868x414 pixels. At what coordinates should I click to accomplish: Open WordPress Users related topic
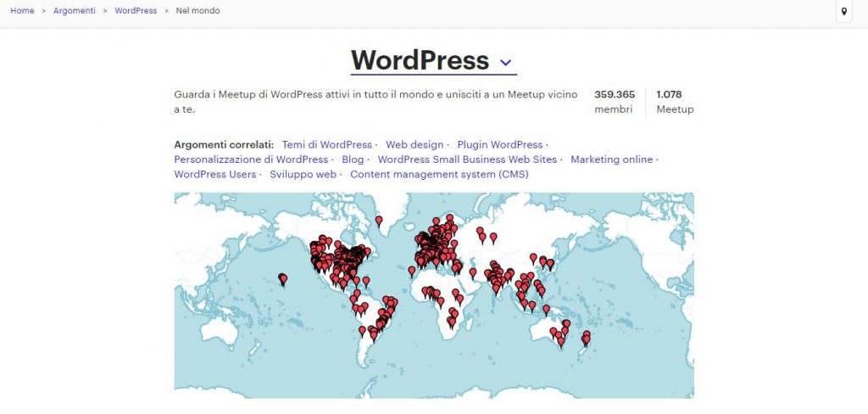[214, 175]
